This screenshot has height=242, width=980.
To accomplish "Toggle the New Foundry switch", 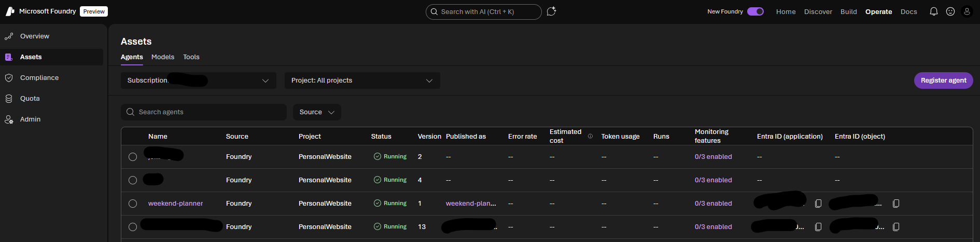I will [x=755, y=11].
